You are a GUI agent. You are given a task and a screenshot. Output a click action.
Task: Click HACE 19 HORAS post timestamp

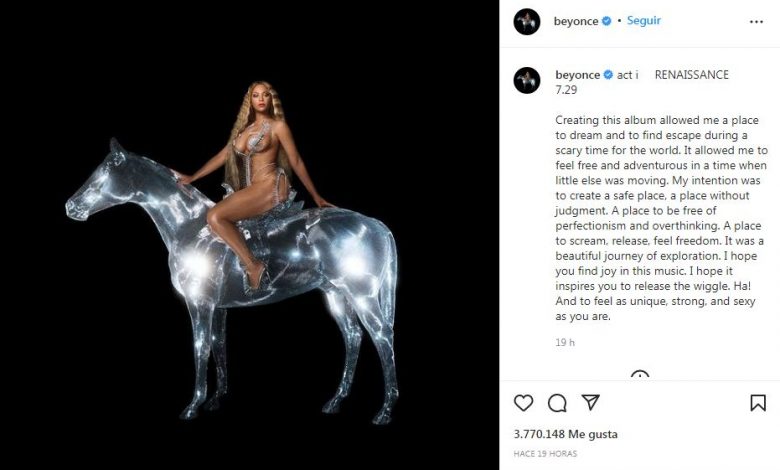[x=545, y=454]
